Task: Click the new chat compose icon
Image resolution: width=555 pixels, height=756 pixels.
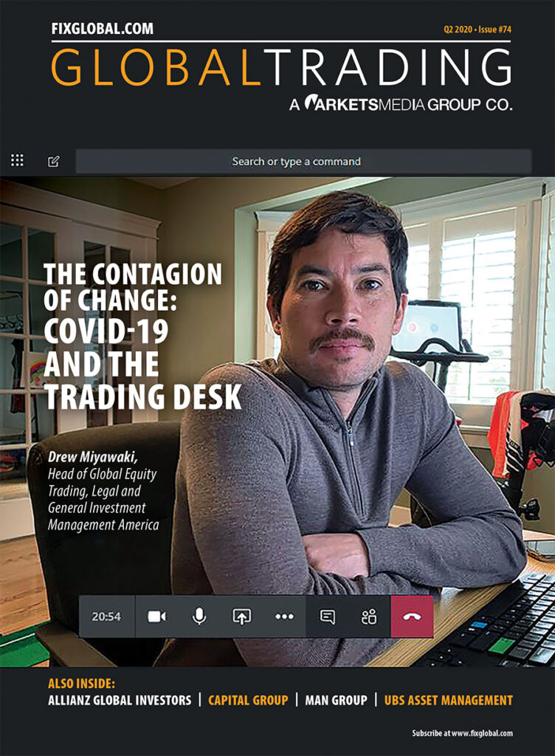Action: (53, 161)
